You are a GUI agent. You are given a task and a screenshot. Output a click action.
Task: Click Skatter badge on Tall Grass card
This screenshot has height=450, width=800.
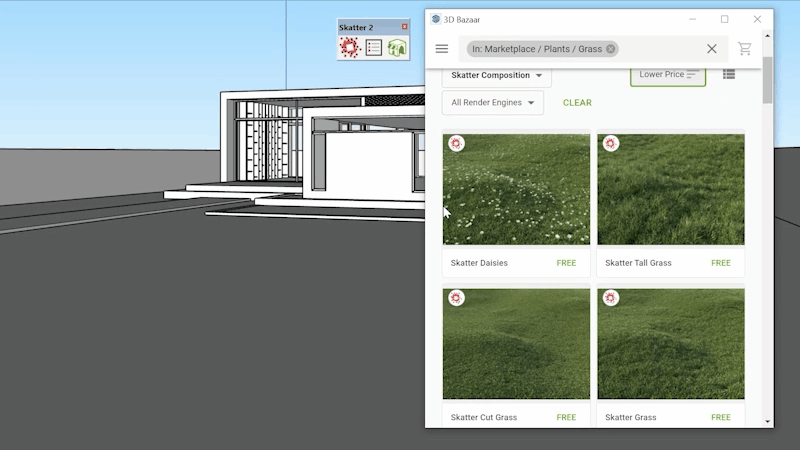point(611,143)
